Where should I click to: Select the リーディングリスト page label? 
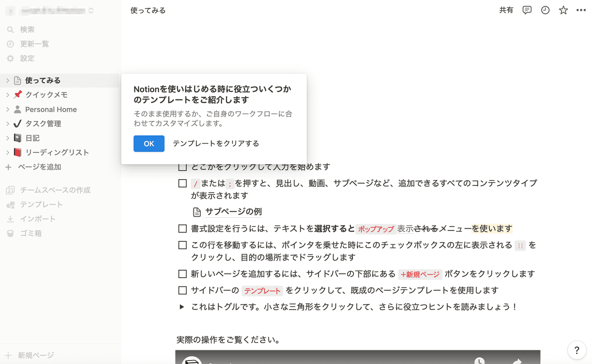(x=57, y=153)
